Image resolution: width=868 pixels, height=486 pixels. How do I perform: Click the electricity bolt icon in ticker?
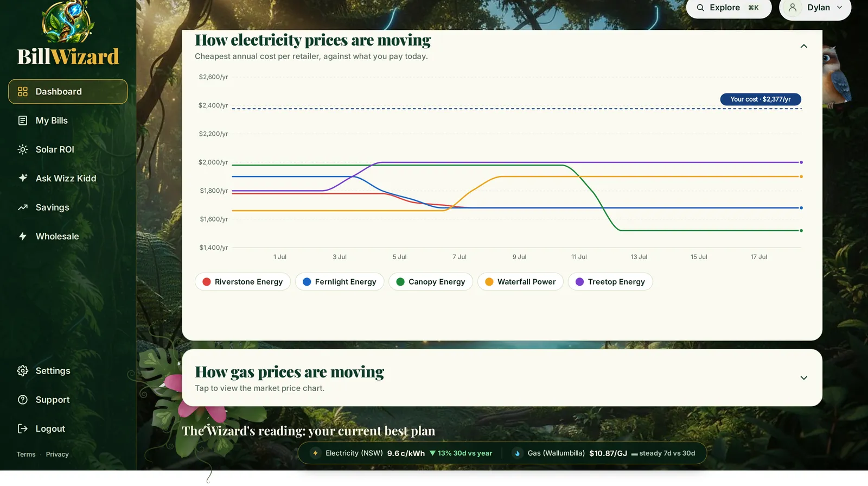pyautogui.click(x=315, y=453)
